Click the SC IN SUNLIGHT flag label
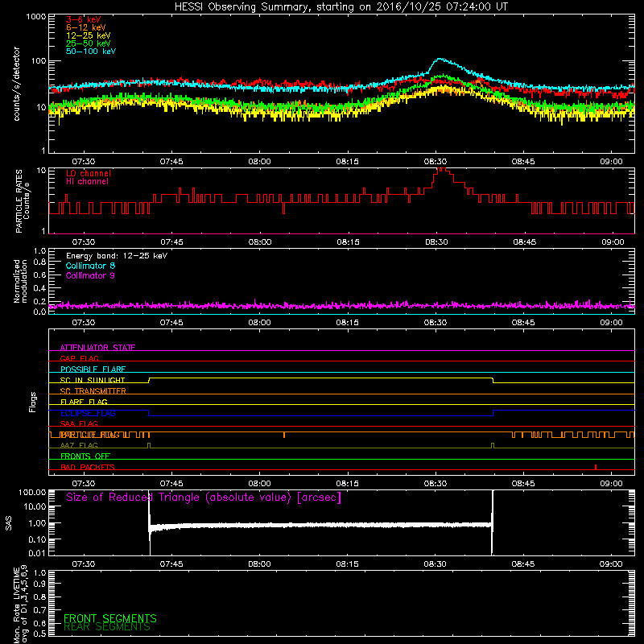The width and height of the screenshot is (644, 644). click(x=93, y=380)
